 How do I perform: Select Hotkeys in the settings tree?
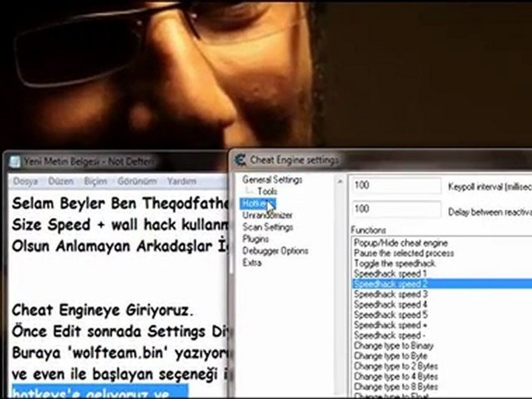258,203
